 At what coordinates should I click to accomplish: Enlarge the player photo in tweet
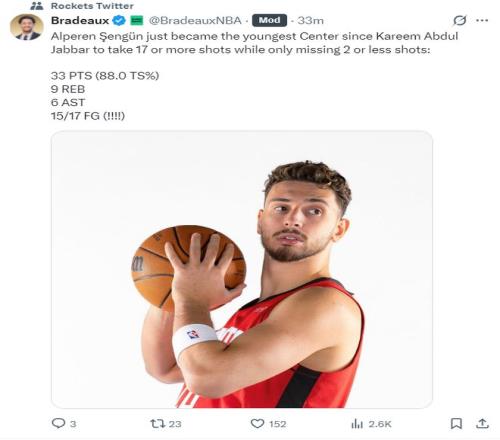click(242, 269)
